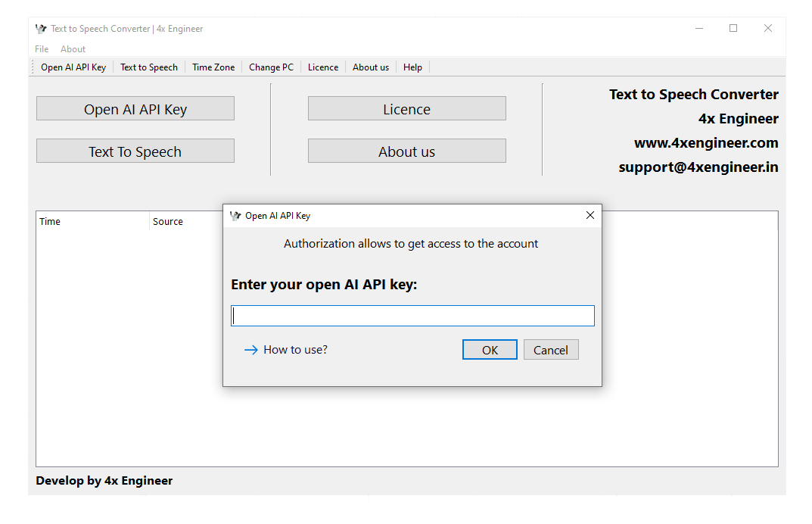Click the large About us button
Screen dimensions: 812x524
[407, 151]
